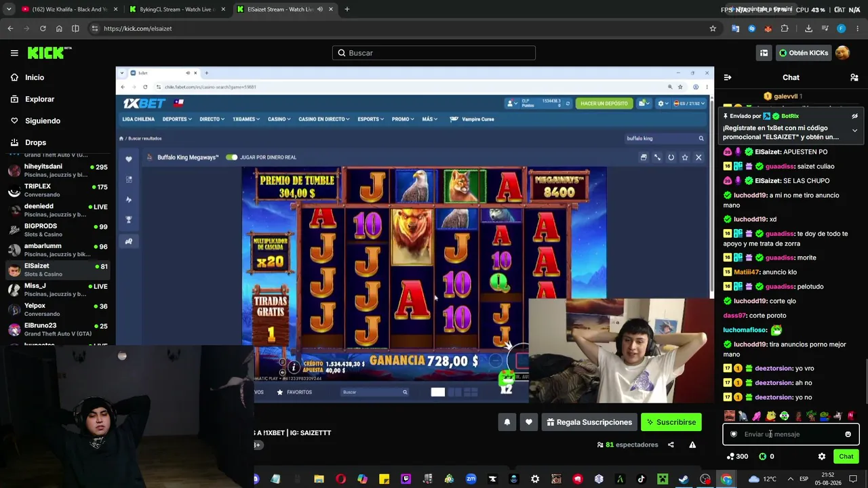Open Yelpox channel in sidebar
Screen dimensions: 868x488
[x=58, y=309]
